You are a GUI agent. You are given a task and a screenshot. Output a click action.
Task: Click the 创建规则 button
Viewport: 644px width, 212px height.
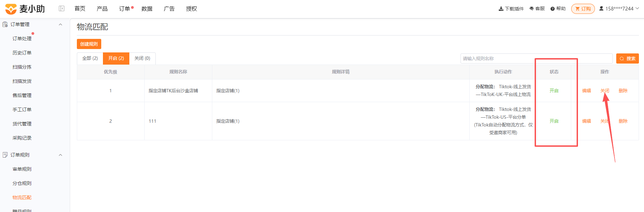(x=89, y=44)
